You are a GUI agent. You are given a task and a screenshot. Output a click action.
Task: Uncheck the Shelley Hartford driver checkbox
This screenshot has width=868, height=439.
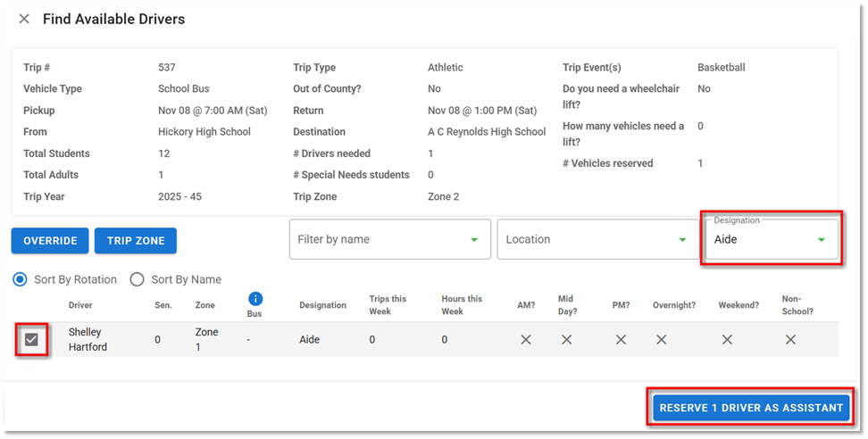(x=31, y=339)
